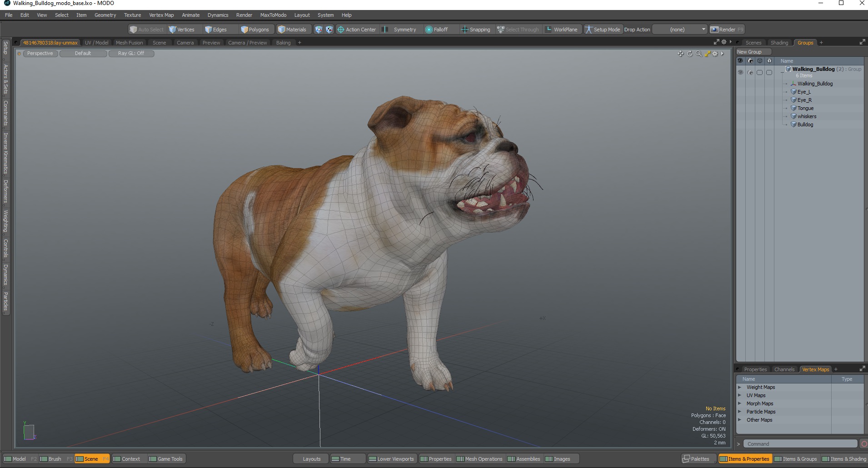868x468 pixels.
Task: Click the Items selection mode icon
Action: click(319, 30)
